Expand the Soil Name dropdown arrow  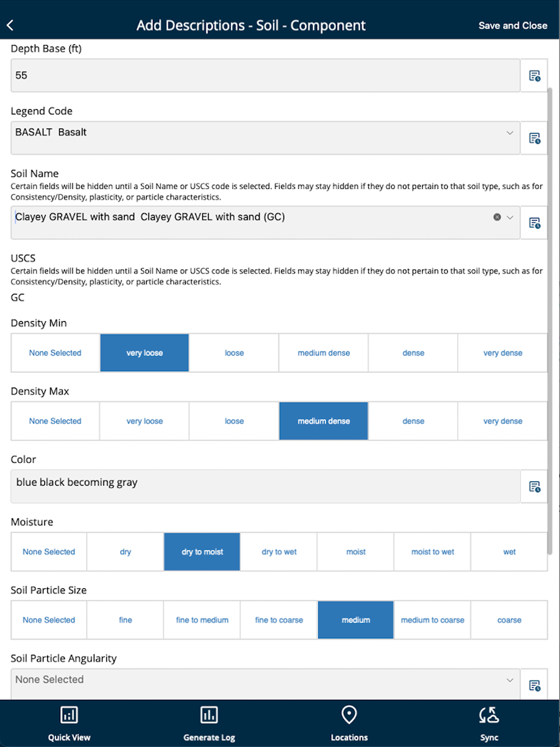[x=510, y=217]
